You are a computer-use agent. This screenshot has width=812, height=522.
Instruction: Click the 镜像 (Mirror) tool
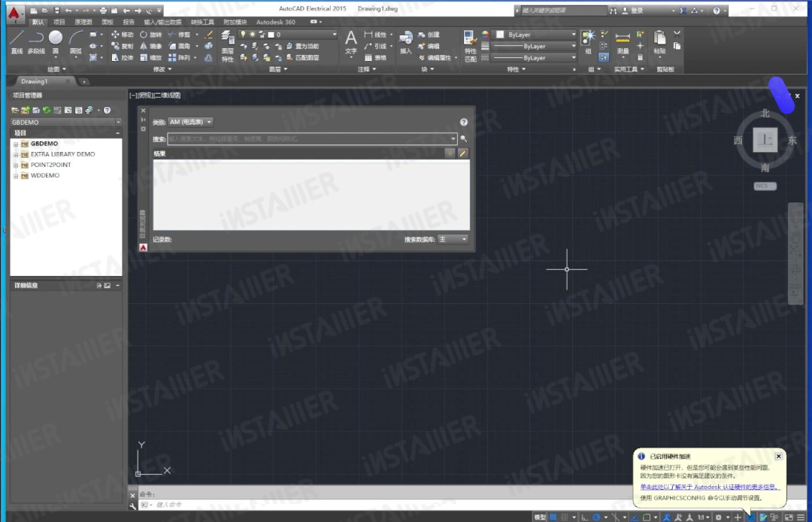pos(150,46)
